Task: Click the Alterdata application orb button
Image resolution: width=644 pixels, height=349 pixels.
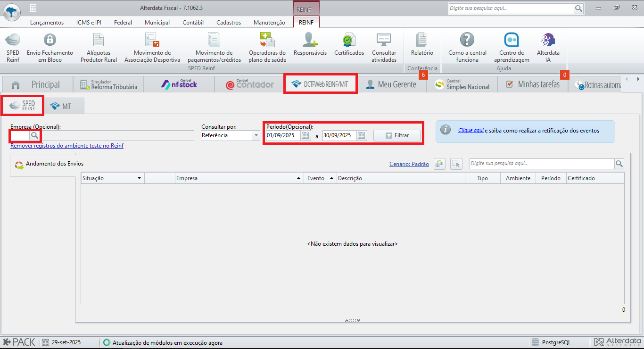Action: 12,11
